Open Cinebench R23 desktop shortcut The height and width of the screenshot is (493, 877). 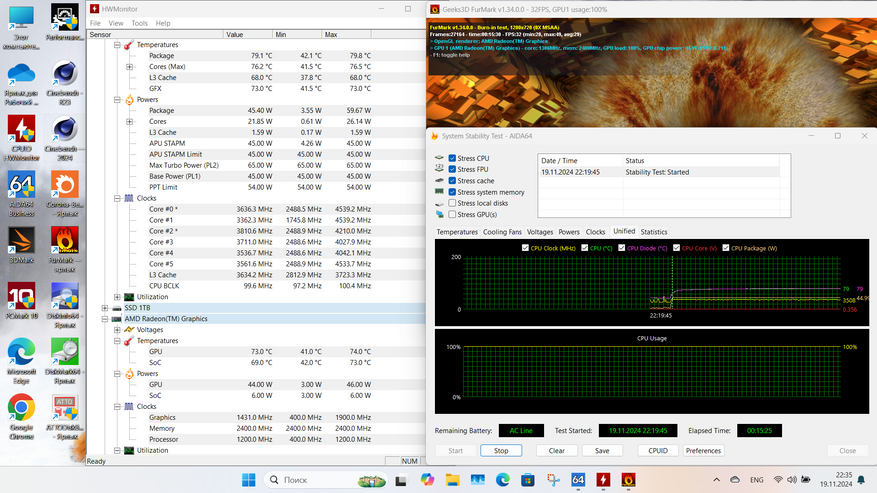click(x=65, y=82)
